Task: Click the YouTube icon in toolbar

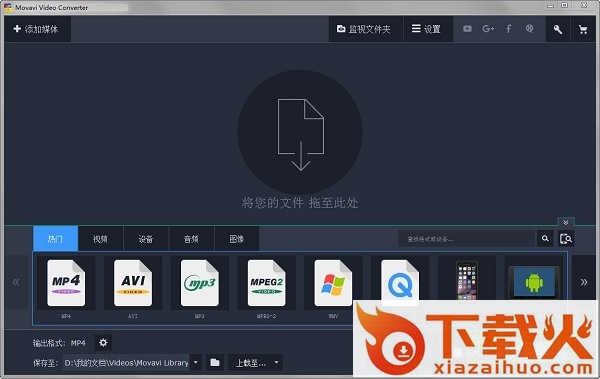Action: [x=467, y=29]
